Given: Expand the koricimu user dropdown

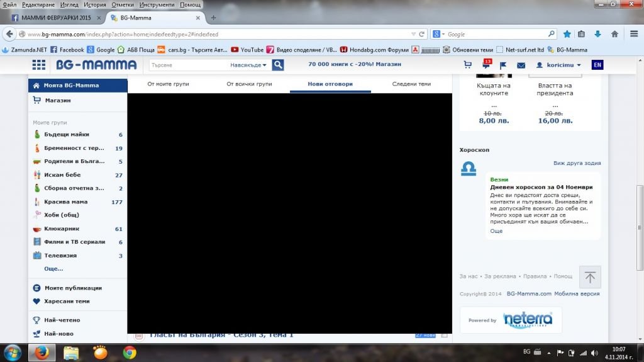Looking at the screenshot, I should tap(558, 65).
